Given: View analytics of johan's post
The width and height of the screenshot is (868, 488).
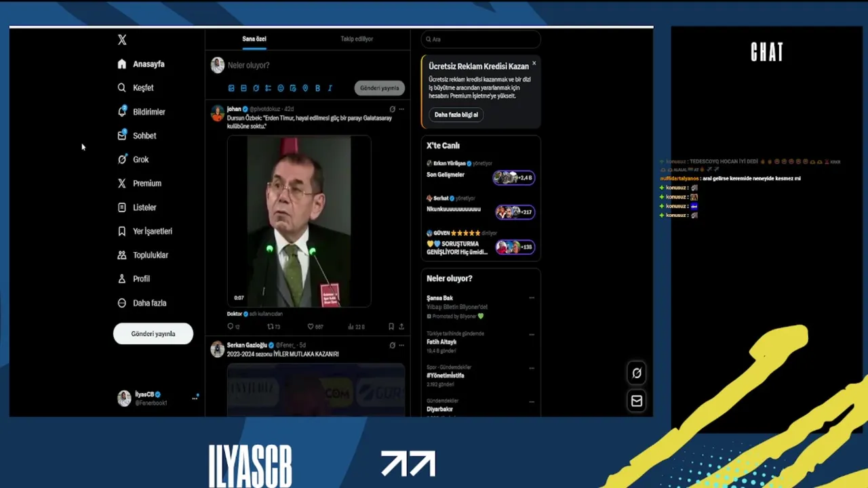Looking at the screenshot, I should (x=356, y=327).
